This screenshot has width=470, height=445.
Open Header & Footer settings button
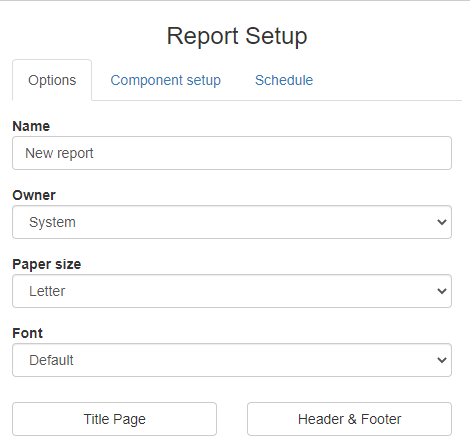tap(349, 419)
